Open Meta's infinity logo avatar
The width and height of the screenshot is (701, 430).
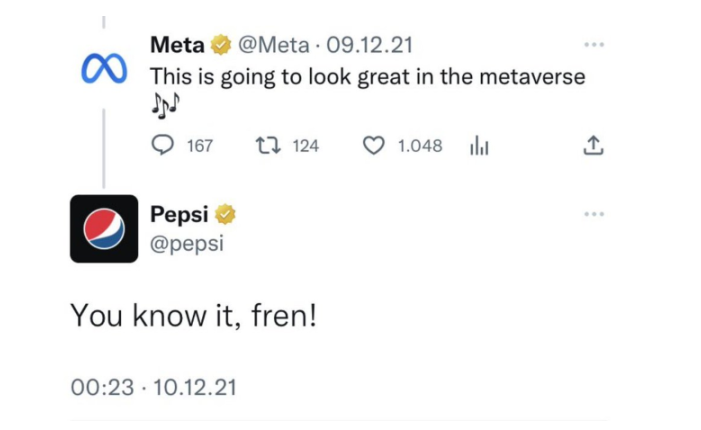(x=104, y=68)
